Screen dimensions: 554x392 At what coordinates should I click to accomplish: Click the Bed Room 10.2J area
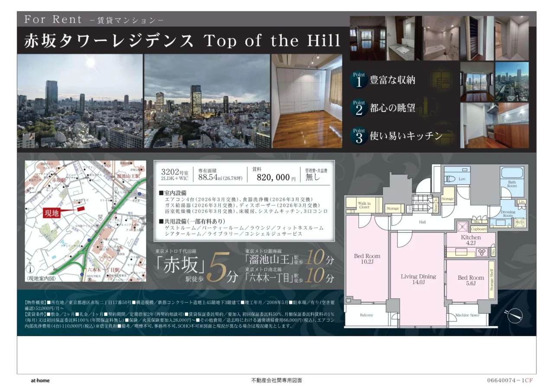(367, 258)
